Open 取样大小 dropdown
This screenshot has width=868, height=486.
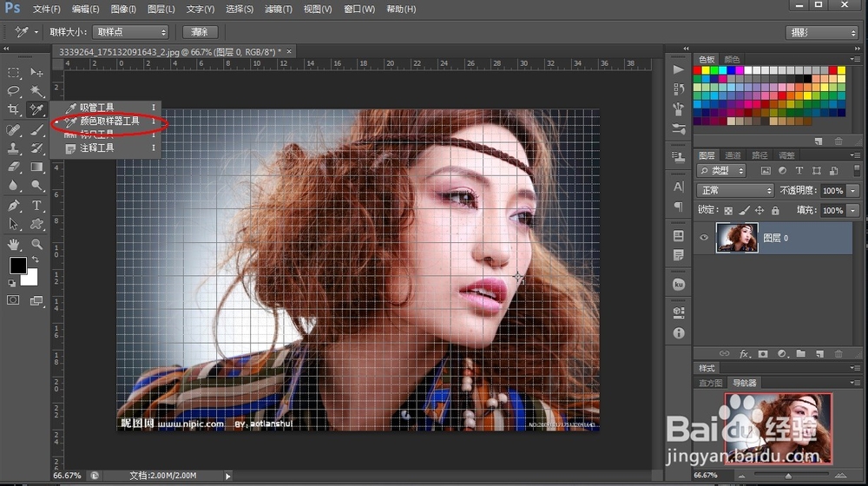131,32
